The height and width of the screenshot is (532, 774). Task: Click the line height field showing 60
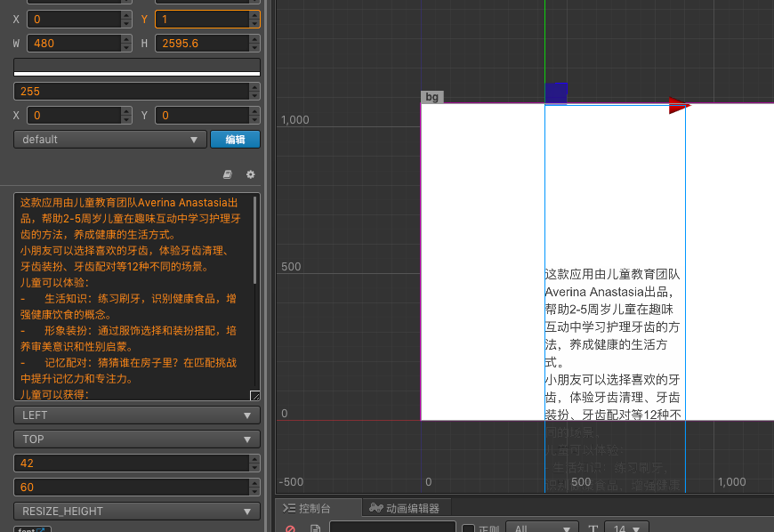click(132, 488)
